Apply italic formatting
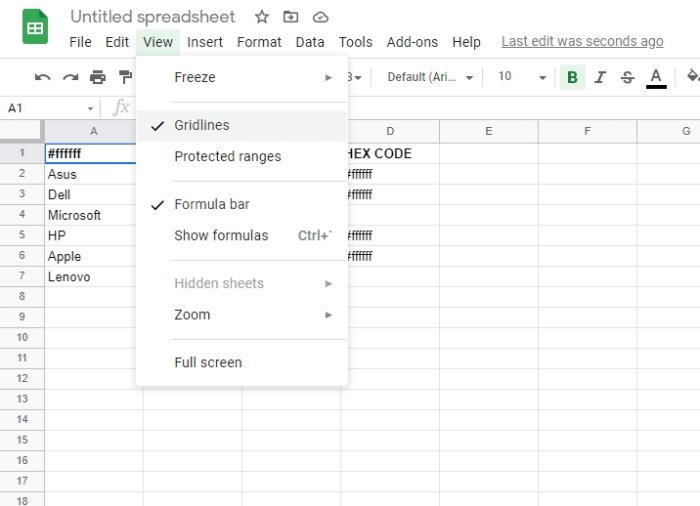700x506 pixels. pyautogui.click(x=600, y=77)
